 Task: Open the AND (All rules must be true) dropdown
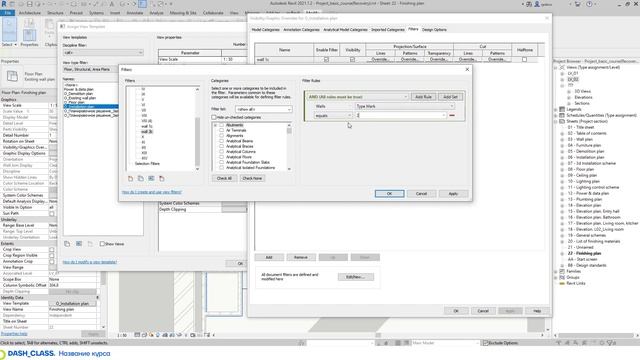point(358,97)
